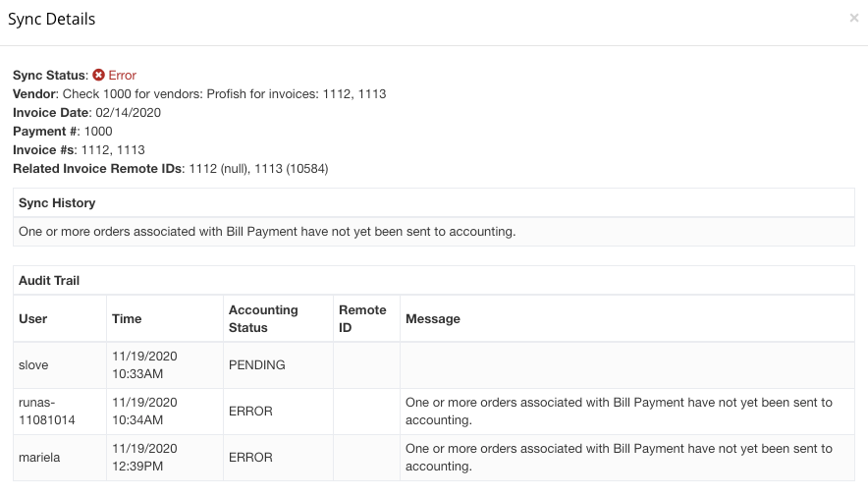Image resolution: width=868 pixels, height=497 pixels.
Task: Click the Remote ID column header
Action: point(366,319)
